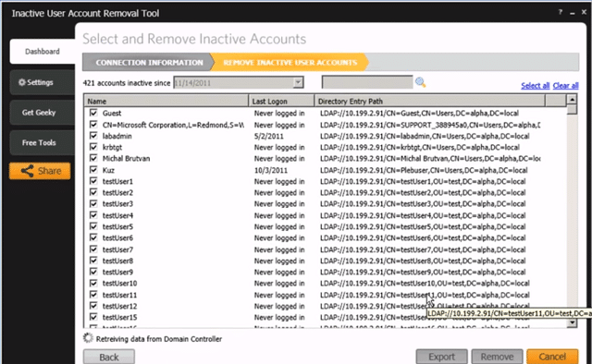Sort by the Name column header
Image resolution: width=592 pixels, height=364 pixels.
(166, 101)
